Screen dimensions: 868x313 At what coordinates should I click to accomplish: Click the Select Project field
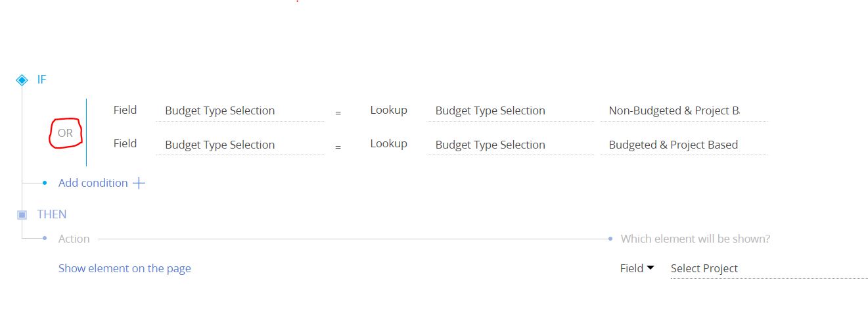pos(769,268)
